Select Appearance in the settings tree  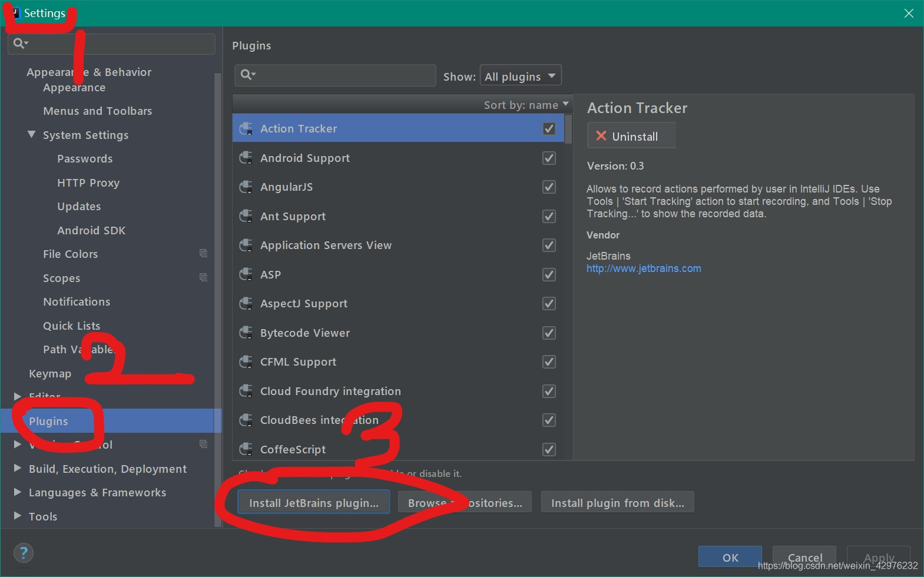pos(74,88)
